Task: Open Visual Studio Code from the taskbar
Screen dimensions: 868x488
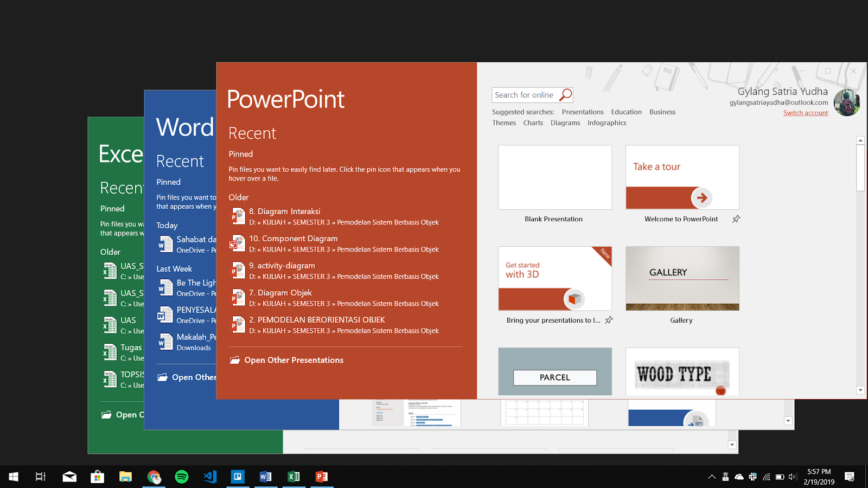Action: 210,477
